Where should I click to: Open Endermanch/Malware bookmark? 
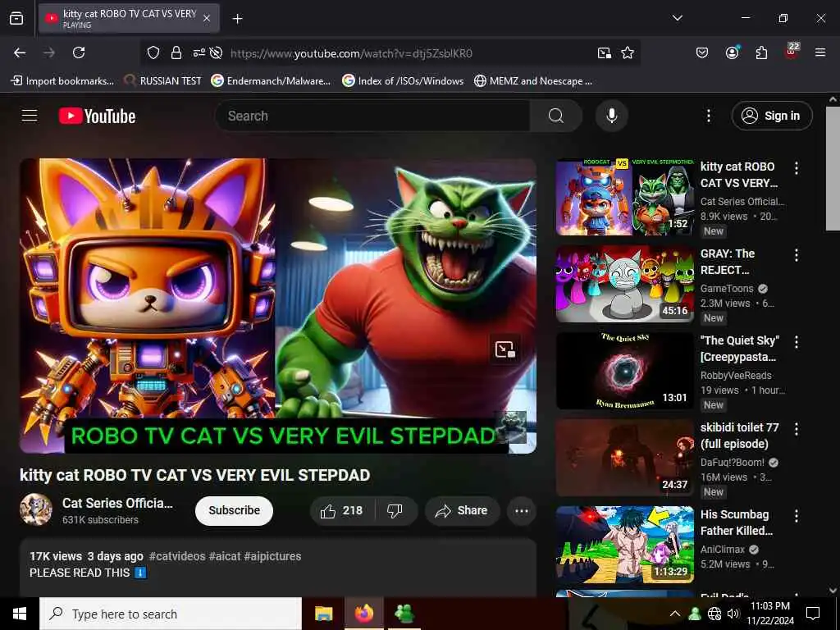click(x=271, y=81)
